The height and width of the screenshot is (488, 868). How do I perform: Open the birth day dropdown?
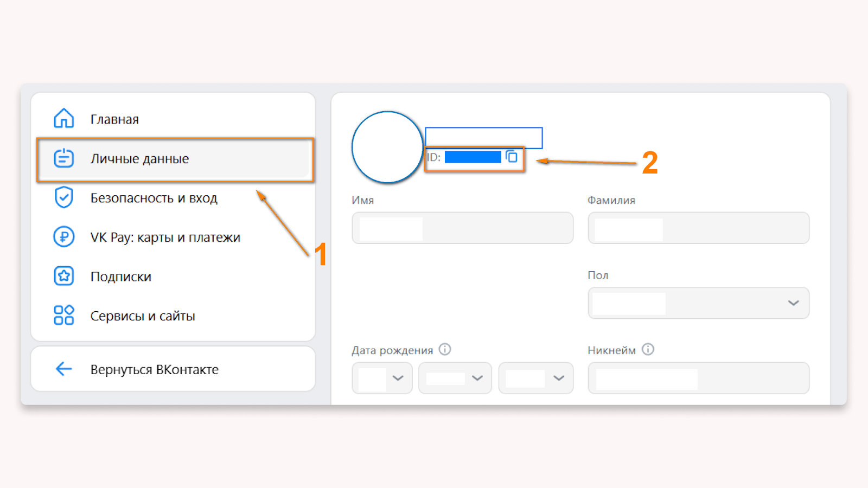tap(382, 378)
